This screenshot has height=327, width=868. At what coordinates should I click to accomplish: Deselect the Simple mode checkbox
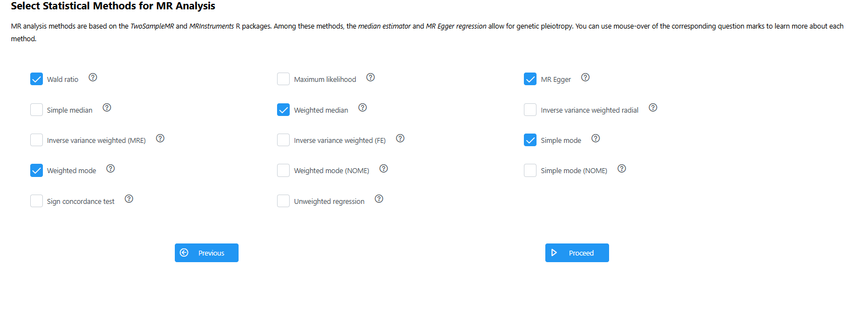pyautogui.click(x=530, y=140)
